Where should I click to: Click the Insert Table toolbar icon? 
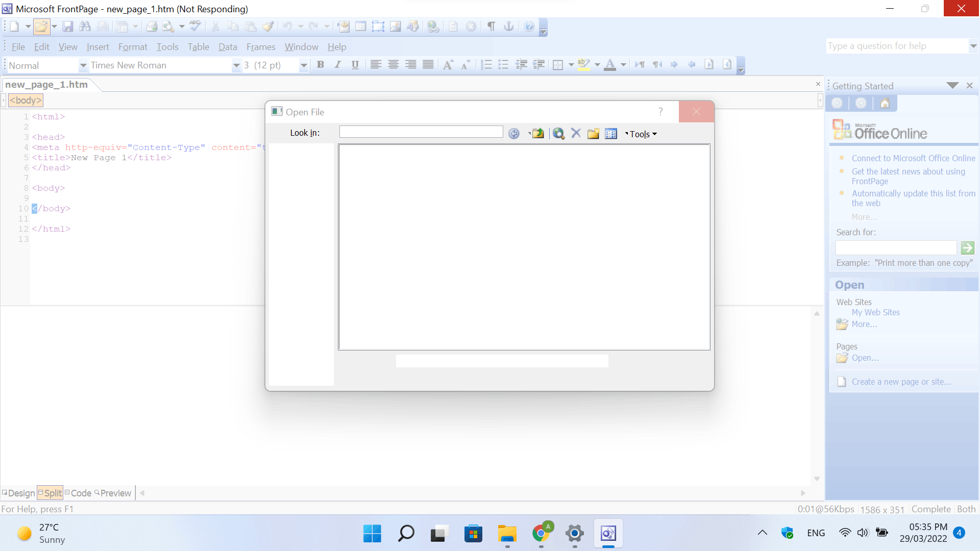click(x=361, y=27)
